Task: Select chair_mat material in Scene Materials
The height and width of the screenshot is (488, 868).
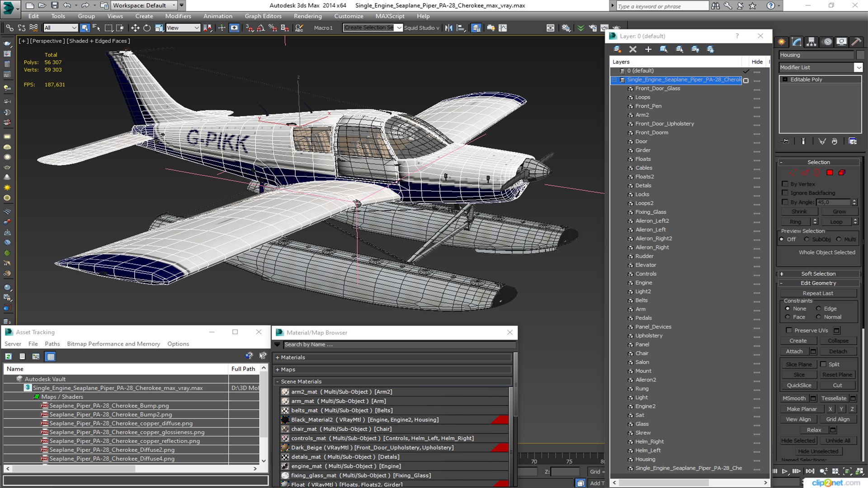Action: coord(394,429)
